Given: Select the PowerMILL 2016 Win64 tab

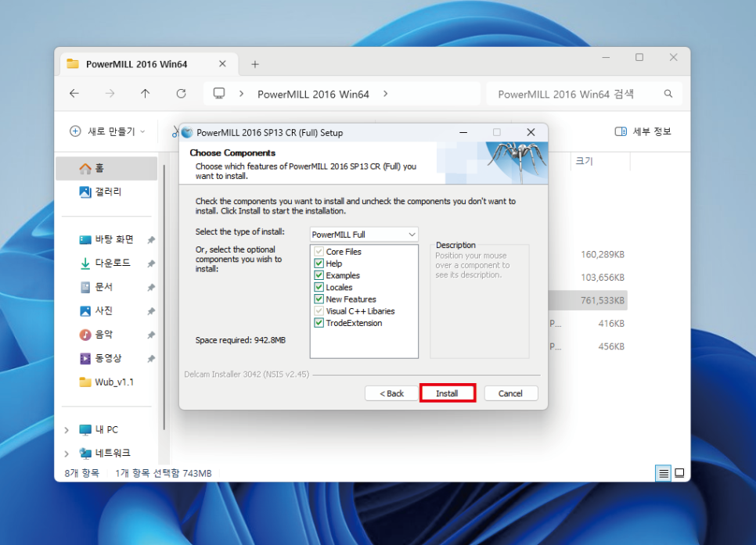Looking at the screenshot, I should tap(149, 64).
